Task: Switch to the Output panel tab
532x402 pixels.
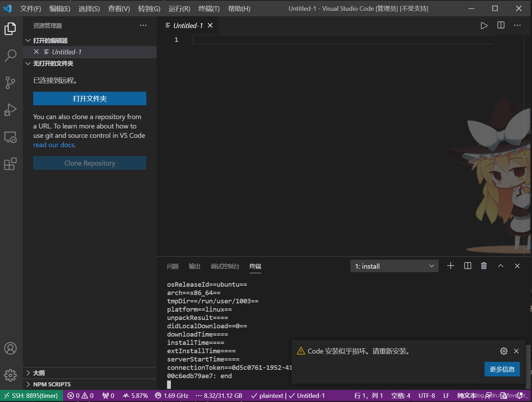Action: coord(194,266)
